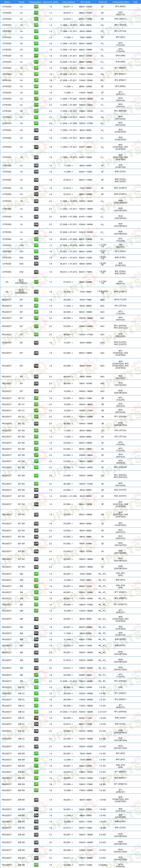Click diesel ON icon in C4 BHY (DV6FD) row
Image resolution: width=141 pixels, height=868 pixels.
pyautogui.click(x=36, y=188)
